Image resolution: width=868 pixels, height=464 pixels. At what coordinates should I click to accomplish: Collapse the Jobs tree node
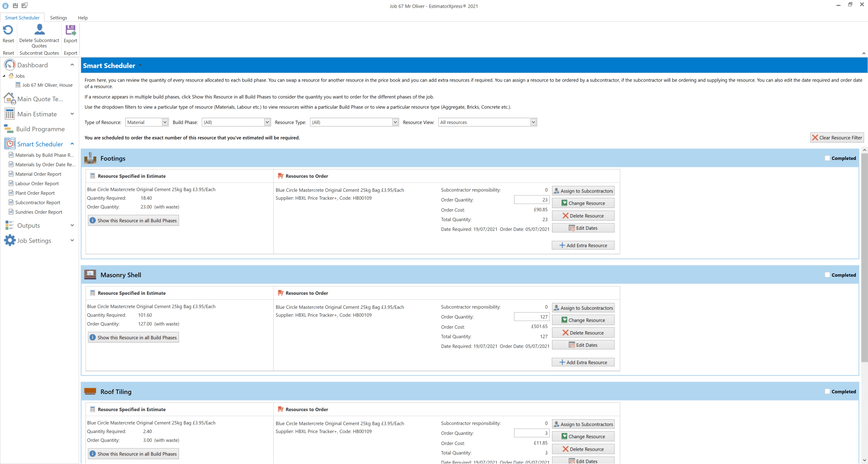pos(4,76)
